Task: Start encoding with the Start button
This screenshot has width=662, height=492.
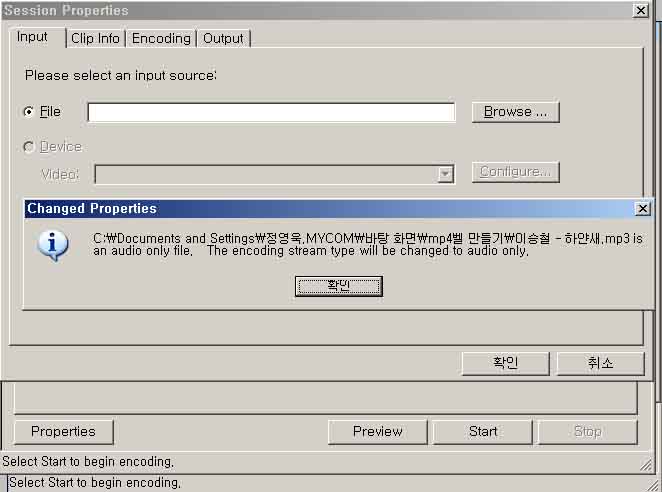Action: [x=483, y=432]
